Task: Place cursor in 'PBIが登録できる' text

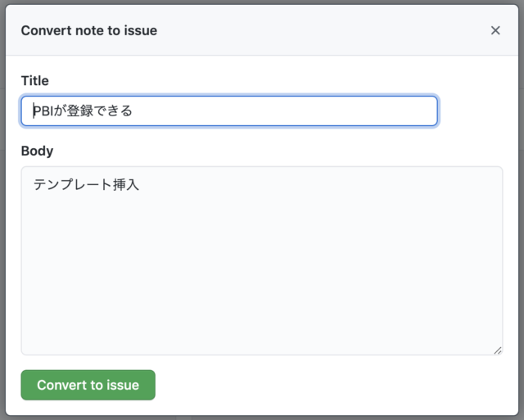Action: click(x=83, y=111)
